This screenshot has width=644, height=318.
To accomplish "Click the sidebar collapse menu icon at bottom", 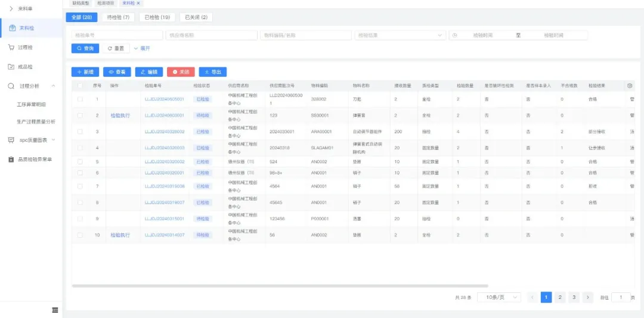I will (55, 310).
